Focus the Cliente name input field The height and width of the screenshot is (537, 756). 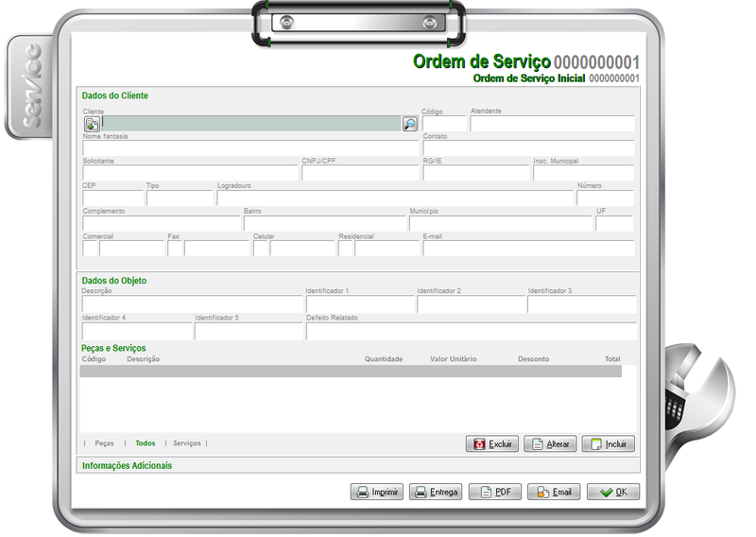(251, 124)
